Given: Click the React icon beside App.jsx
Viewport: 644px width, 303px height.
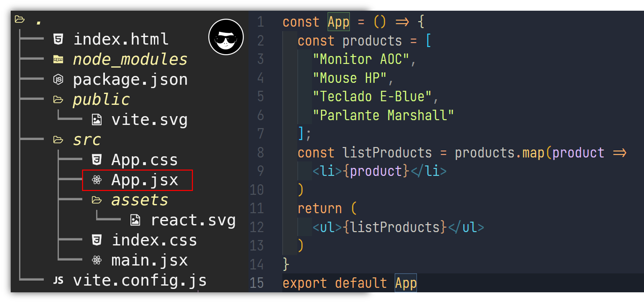Looking at the screenshot, I should 97,180.
